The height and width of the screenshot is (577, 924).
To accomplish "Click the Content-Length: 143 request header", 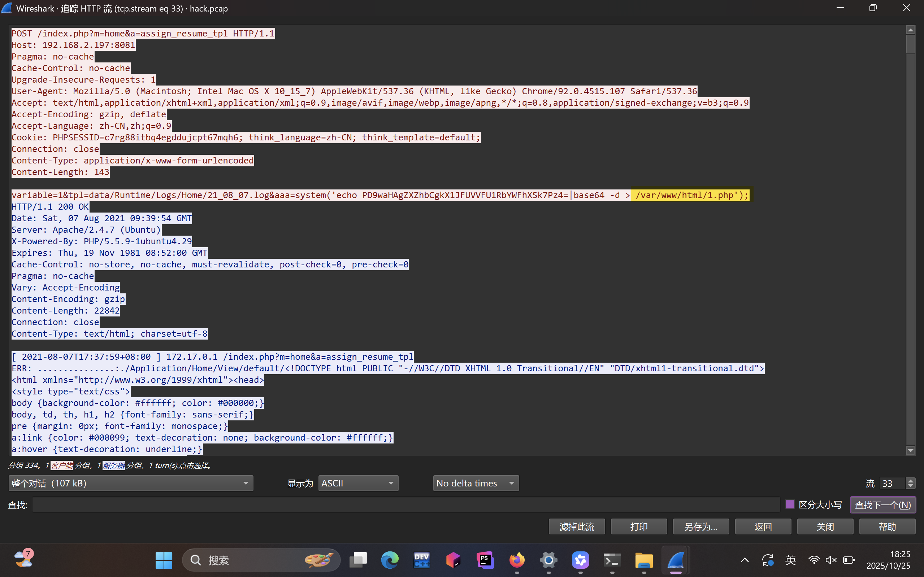I will [x=60, y=172].
